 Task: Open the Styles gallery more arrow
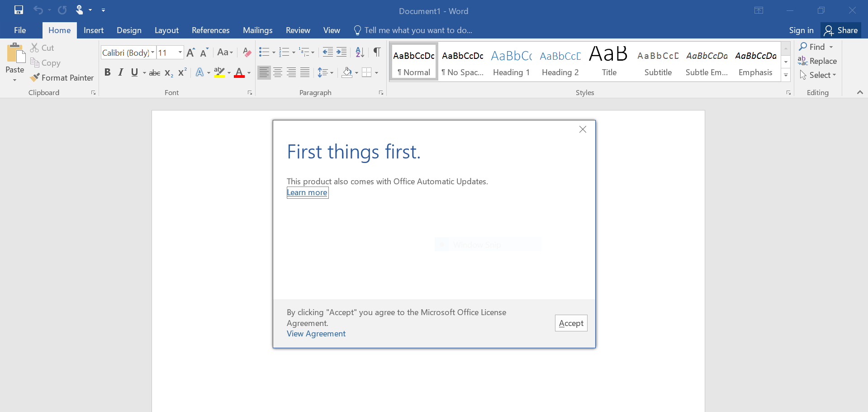(x=786, y=76)
